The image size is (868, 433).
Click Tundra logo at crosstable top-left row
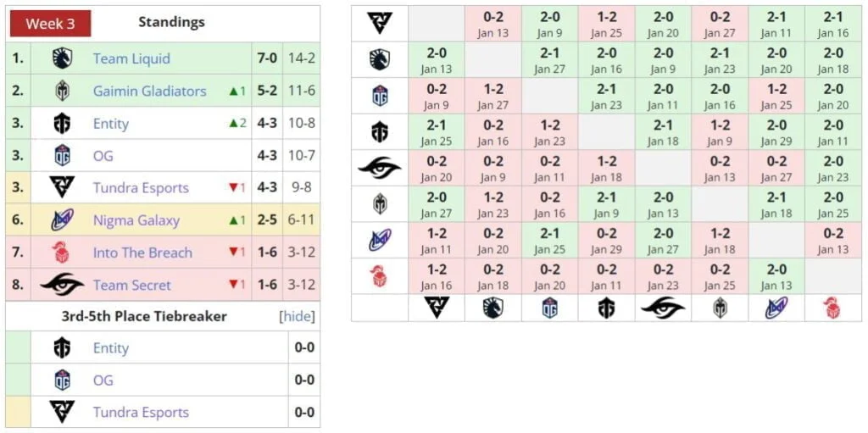[x=380, y=23]
